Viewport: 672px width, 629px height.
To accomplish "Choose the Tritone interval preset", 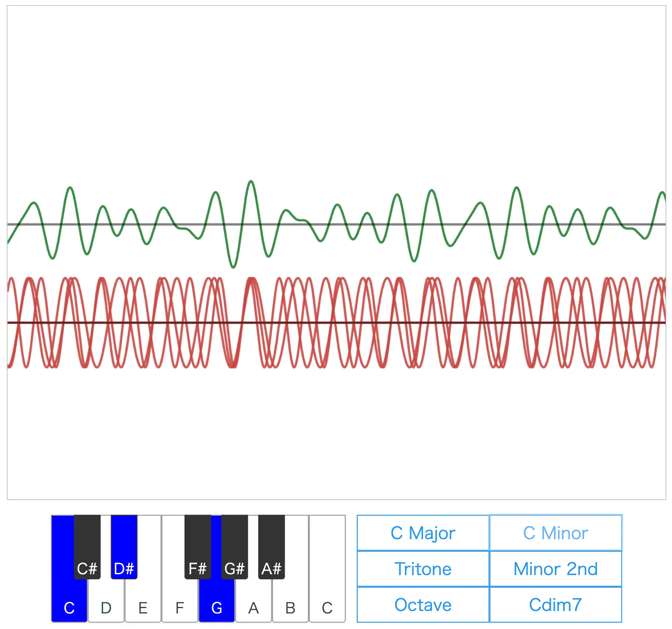I will 423,569.
